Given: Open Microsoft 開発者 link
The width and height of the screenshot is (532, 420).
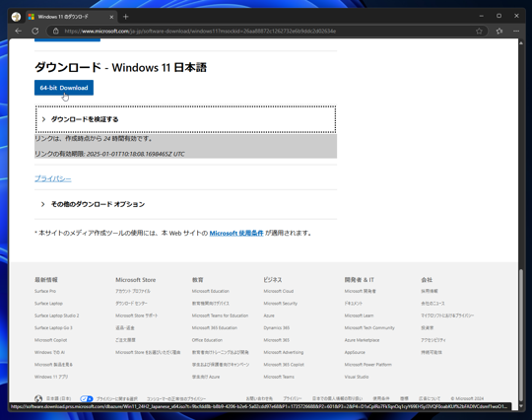Looking at the screenshot, I should point(361,291).
